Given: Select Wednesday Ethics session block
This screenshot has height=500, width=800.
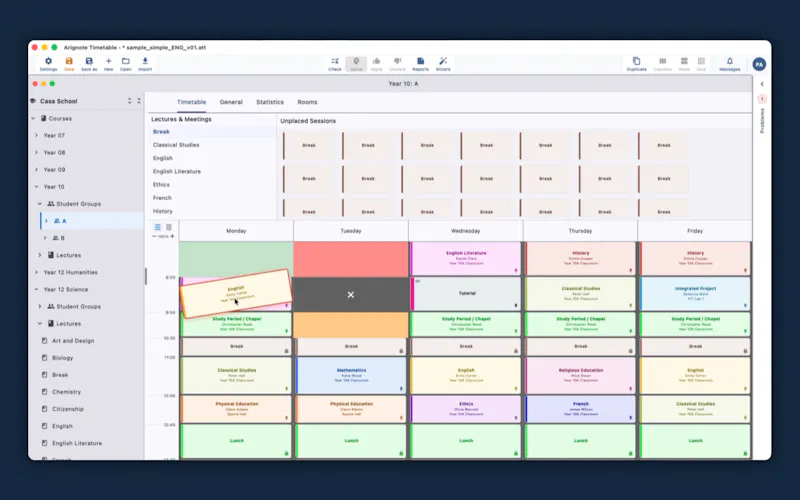Looking at the screenshot, I should (465, 409).
